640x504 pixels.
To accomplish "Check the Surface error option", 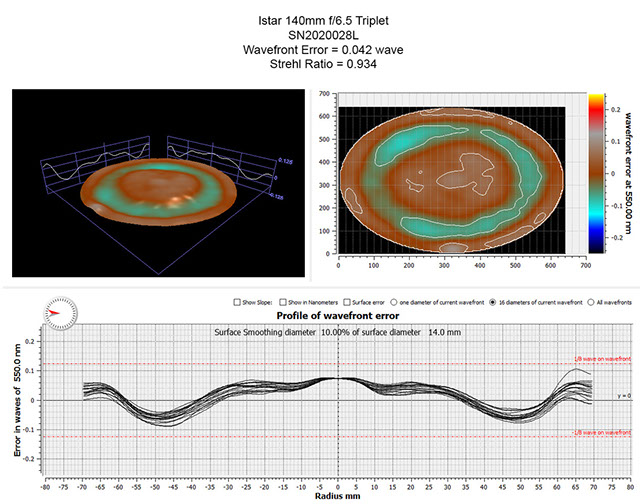I will tap(346, 301).
